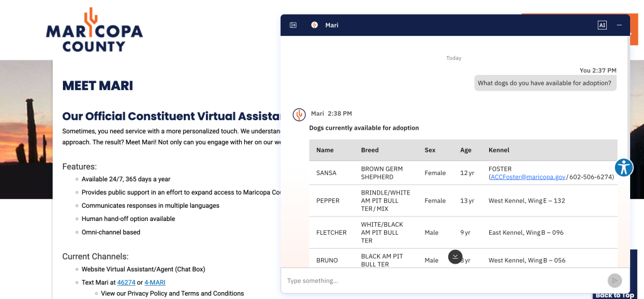Click the Kennel column header
This screenshot has width=644, height=299.
(499, 150)
